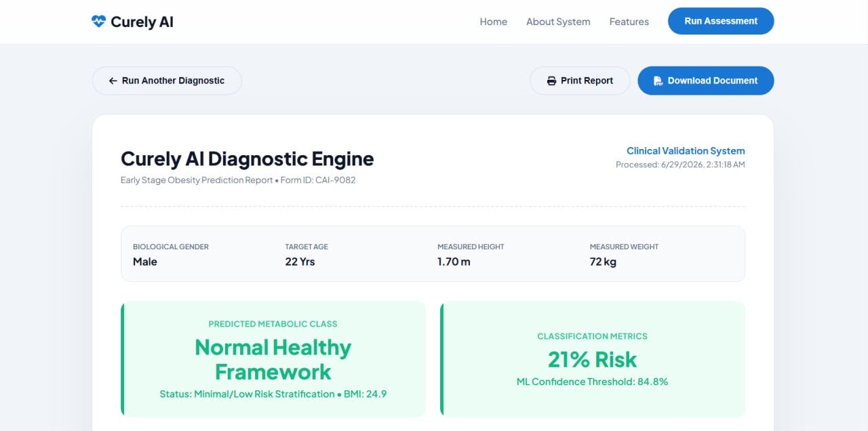Click the Status Minimal/Low Risk Stratification BMI line

tap(273, 394)
